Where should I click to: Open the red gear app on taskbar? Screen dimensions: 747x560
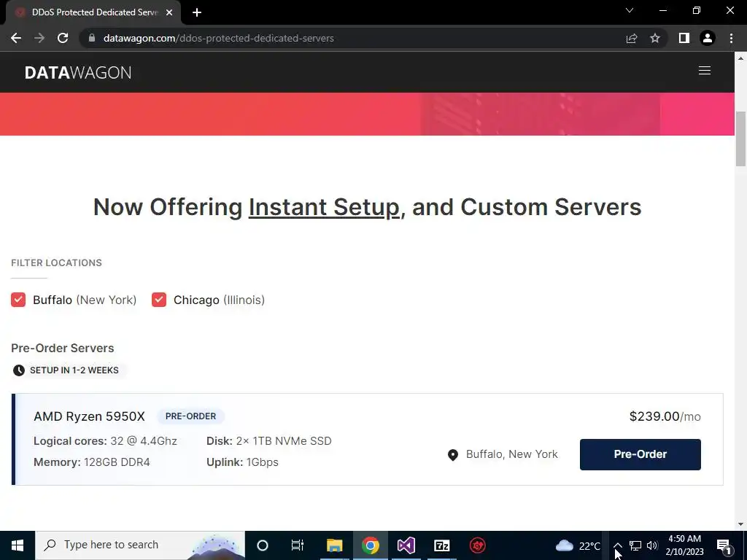pos(477,545)
